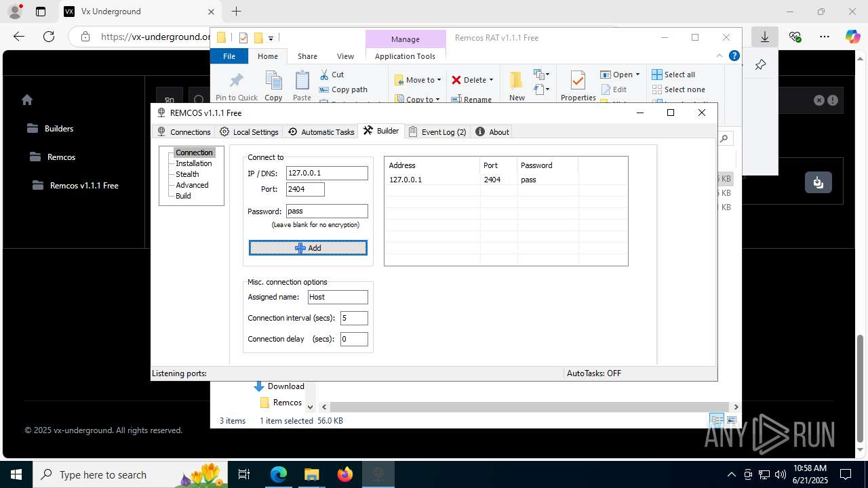The image size is (868, 488).
Task: Click the Add connection button
Action: (308, 248)
